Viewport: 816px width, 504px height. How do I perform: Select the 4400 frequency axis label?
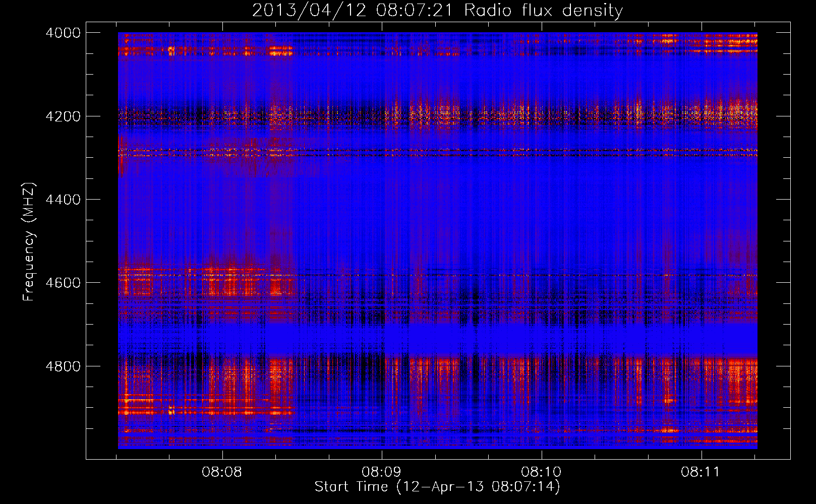(x=63, y=200)
